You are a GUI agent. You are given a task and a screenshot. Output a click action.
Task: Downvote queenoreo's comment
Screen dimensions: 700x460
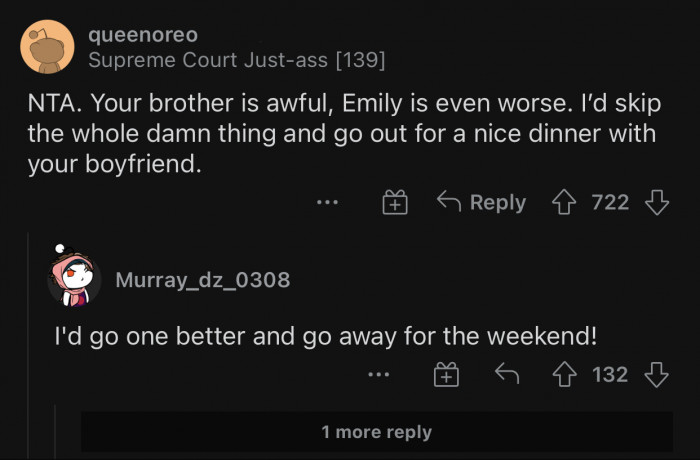point(656,203)
